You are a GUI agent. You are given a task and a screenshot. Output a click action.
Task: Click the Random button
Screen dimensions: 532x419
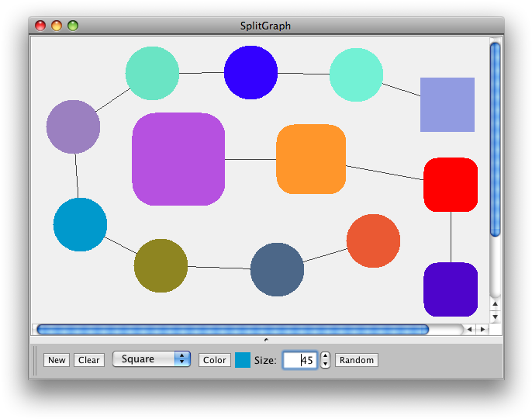coord(357,360)
